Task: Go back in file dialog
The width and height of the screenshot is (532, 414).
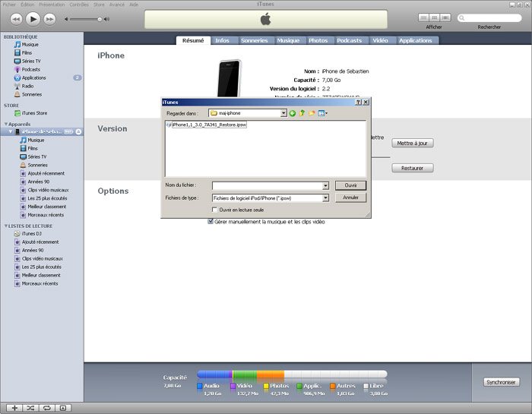Action: point(293,113)
